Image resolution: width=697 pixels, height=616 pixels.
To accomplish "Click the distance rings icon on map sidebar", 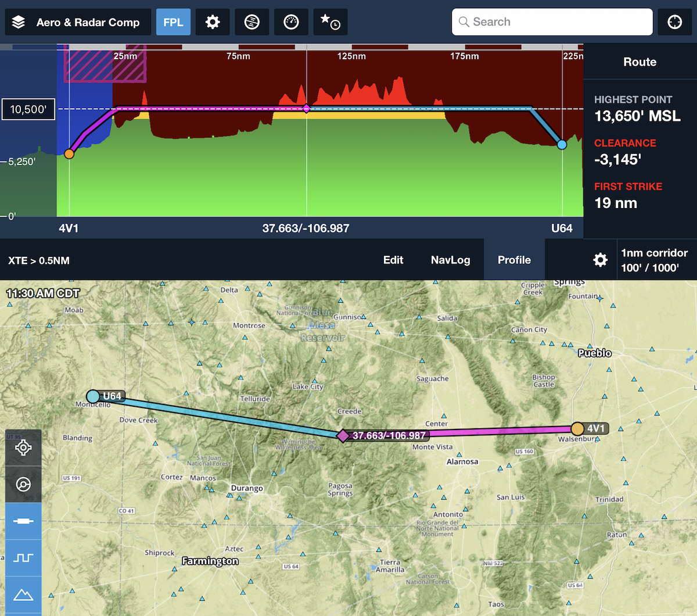I will (23, 484).
